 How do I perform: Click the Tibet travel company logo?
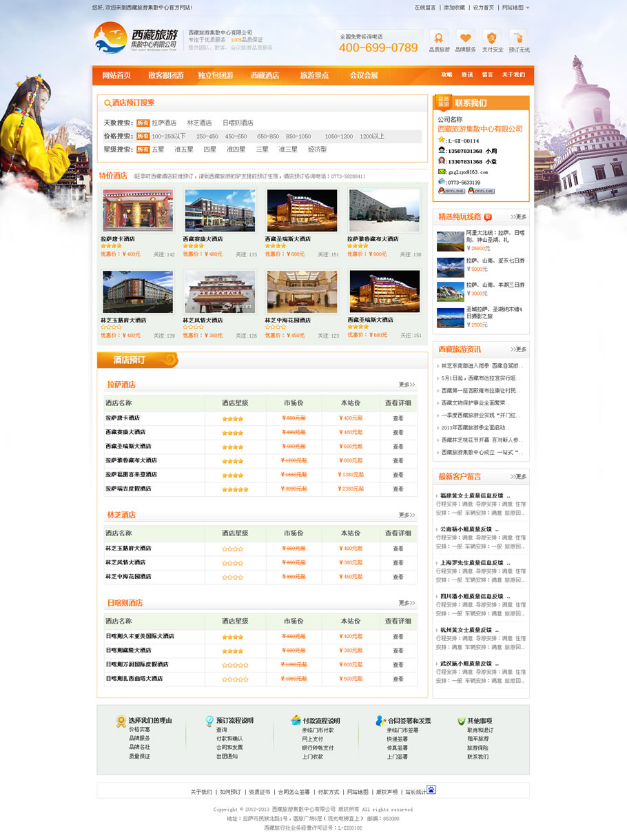136,39
